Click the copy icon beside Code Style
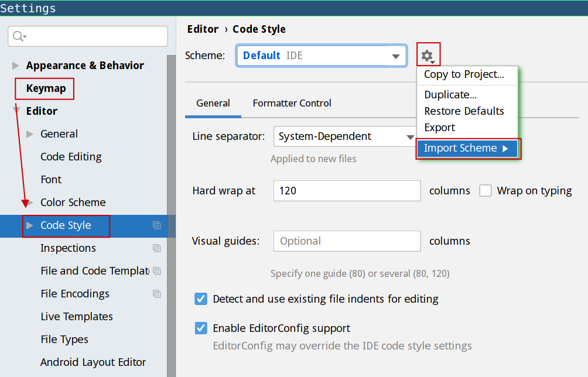588x377 pixels. tap(156, 225)
